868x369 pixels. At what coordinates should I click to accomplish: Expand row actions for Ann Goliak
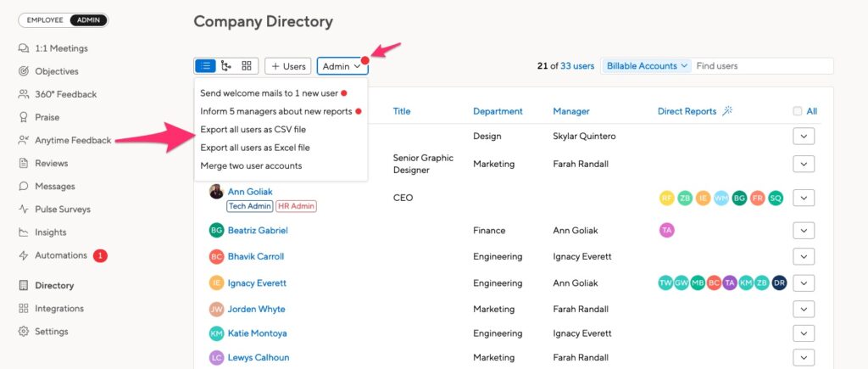click(804, 198)
